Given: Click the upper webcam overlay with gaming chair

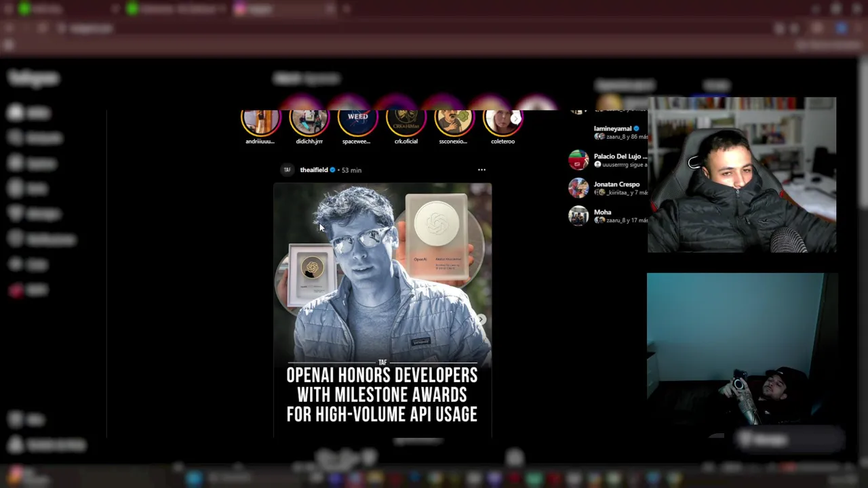Looking at the screenshot, I should (x=742, y=175).
